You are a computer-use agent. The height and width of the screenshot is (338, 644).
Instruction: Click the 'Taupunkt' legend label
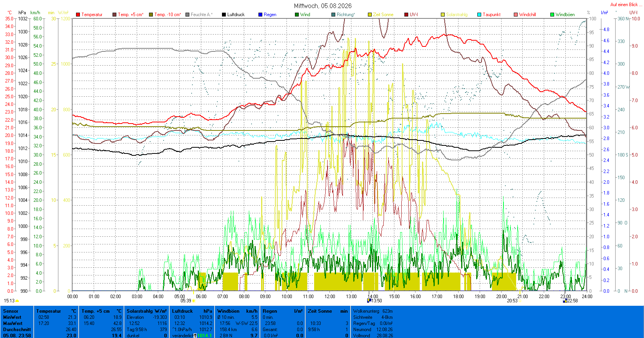pos(492,15)
